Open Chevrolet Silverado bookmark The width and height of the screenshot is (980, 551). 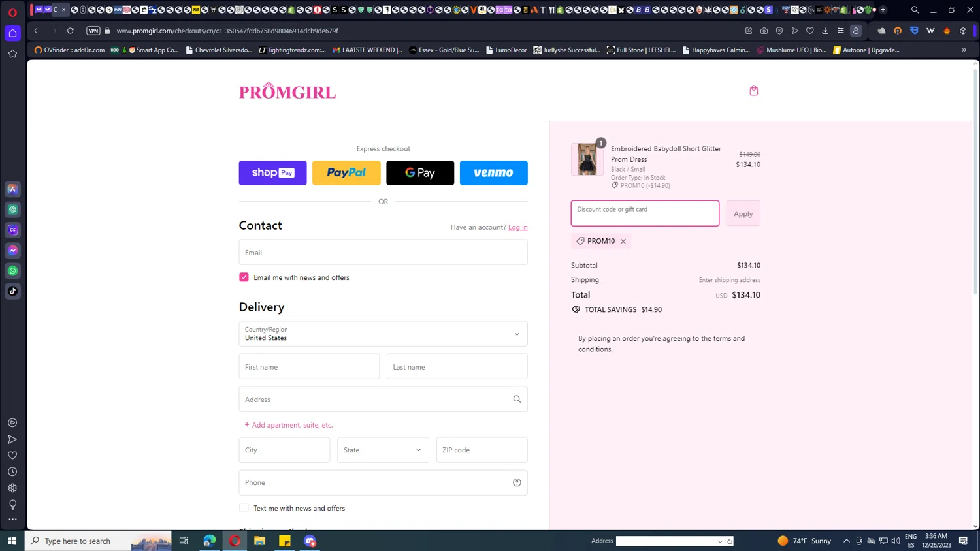(219, 50)
